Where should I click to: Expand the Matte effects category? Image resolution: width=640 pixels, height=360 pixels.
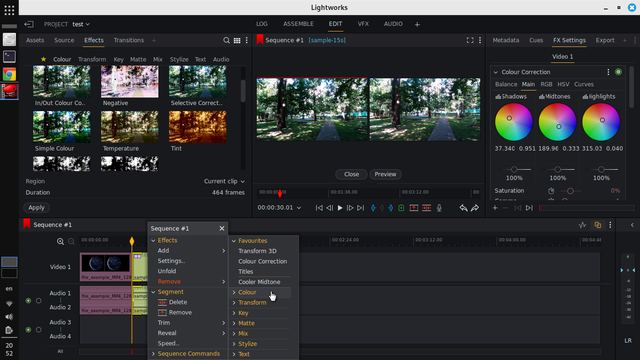(x=234, y=323)
